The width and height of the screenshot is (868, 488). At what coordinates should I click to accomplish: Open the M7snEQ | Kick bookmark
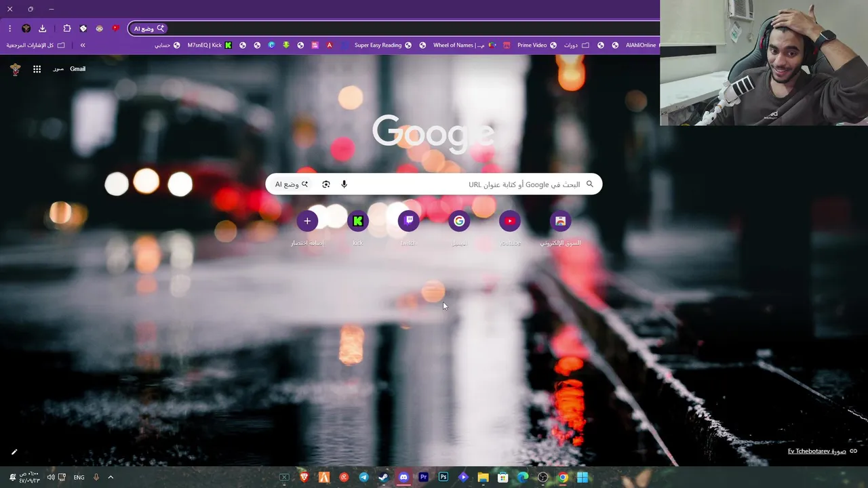click(210, 45)
